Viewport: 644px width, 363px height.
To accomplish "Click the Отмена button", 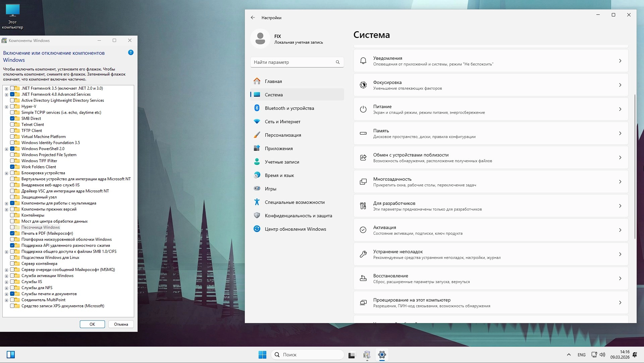I will (121, 324).
